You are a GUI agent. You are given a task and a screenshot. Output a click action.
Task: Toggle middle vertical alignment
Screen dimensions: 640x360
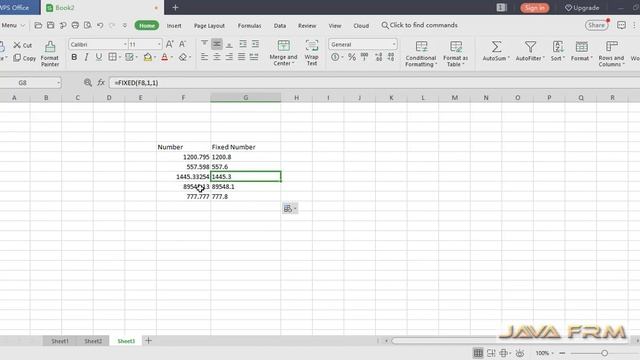point(216,44)
